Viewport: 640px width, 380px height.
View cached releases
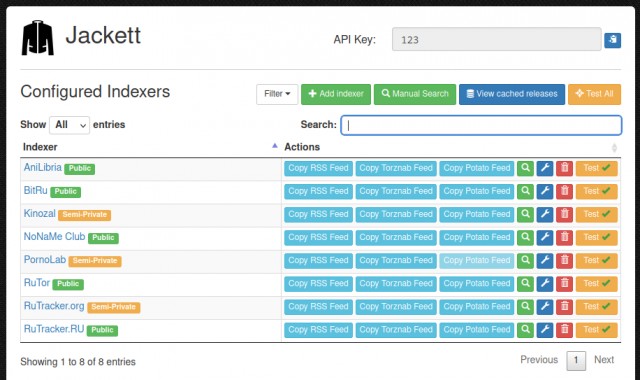(x=512, y=94)
